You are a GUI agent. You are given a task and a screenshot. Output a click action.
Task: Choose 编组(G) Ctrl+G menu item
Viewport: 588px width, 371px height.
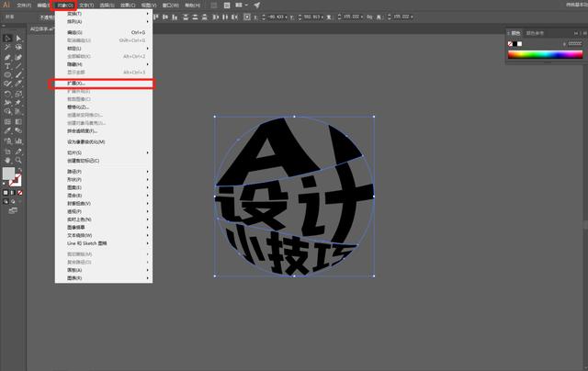(104, 33)
